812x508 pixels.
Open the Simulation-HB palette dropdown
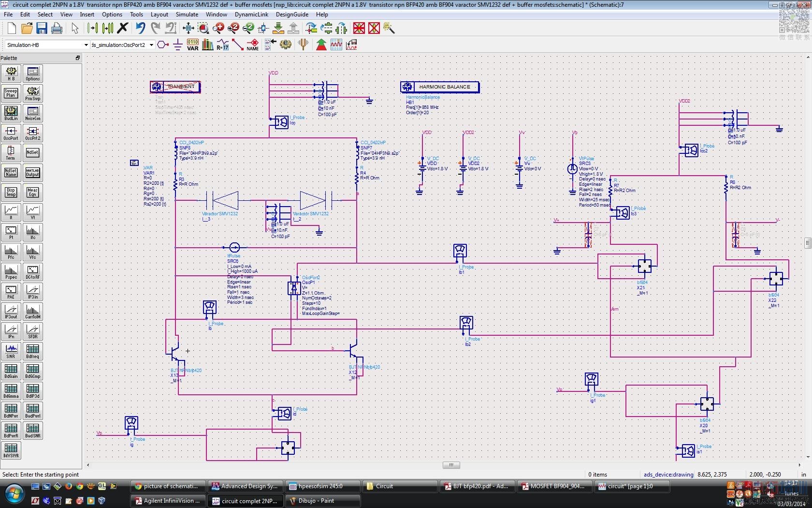pos(86,45)
